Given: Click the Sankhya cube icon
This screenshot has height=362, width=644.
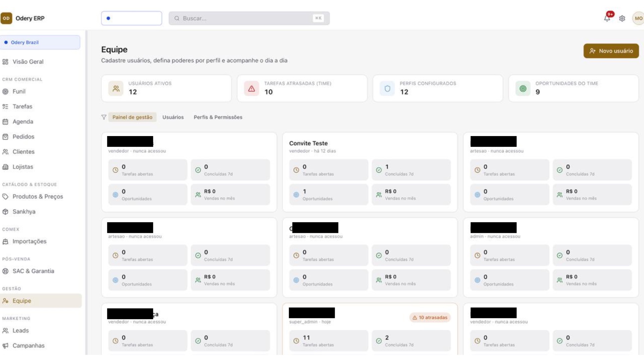Looking at the screenshot, I should coord(5,212).
